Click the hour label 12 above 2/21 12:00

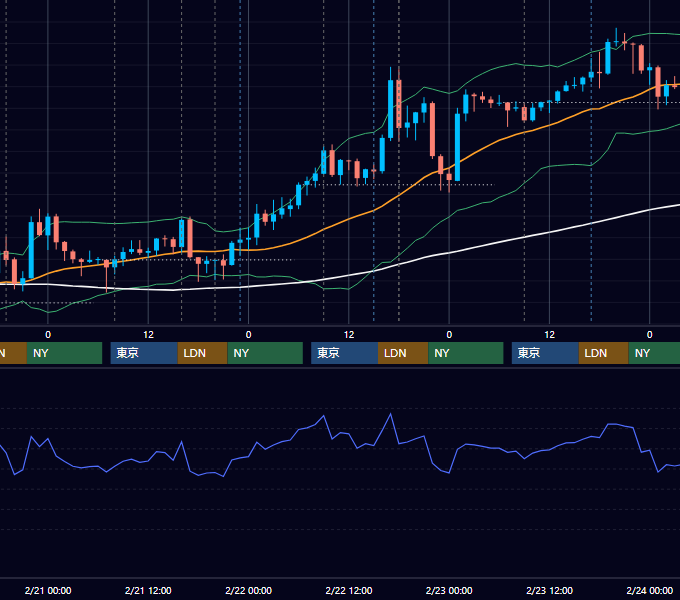point(148,335)
